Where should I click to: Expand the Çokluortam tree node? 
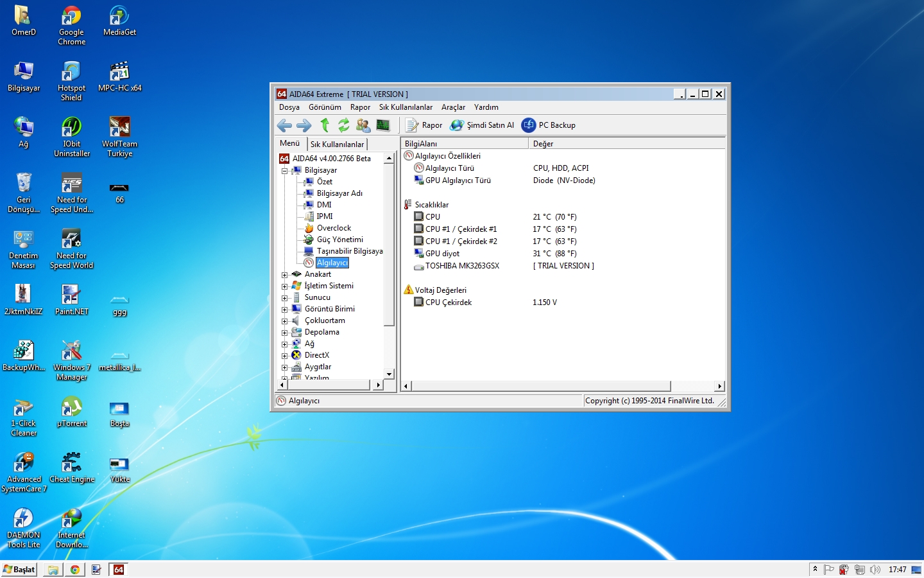[x=284, y=321]
